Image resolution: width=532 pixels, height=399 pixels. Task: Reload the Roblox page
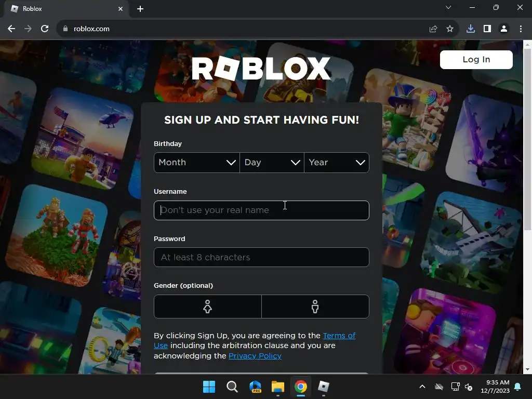pos(45,29)
